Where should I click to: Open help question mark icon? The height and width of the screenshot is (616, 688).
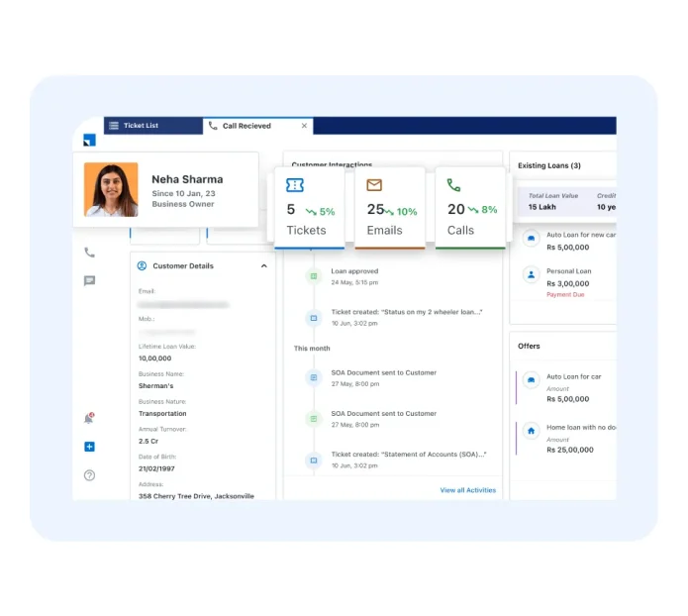[x=89, y=475]
